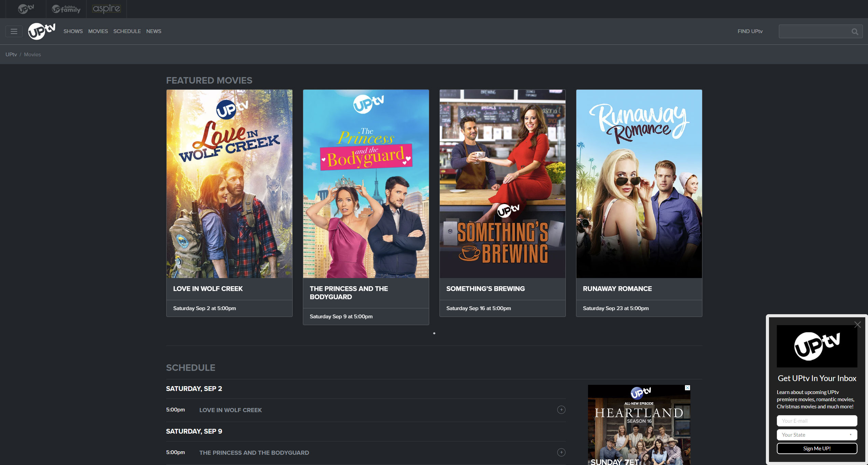Close the newsletter signup popup

[x=857, y=325]
